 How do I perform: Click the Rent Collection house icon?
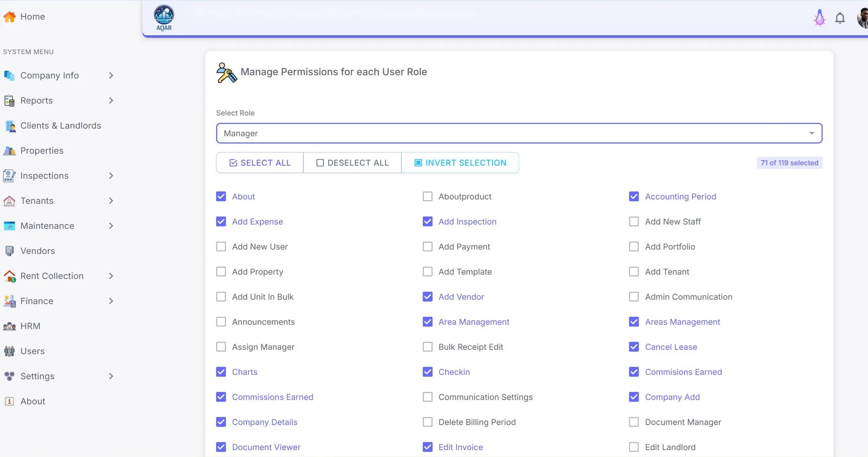pyautogui.click(x=10, y=276)
